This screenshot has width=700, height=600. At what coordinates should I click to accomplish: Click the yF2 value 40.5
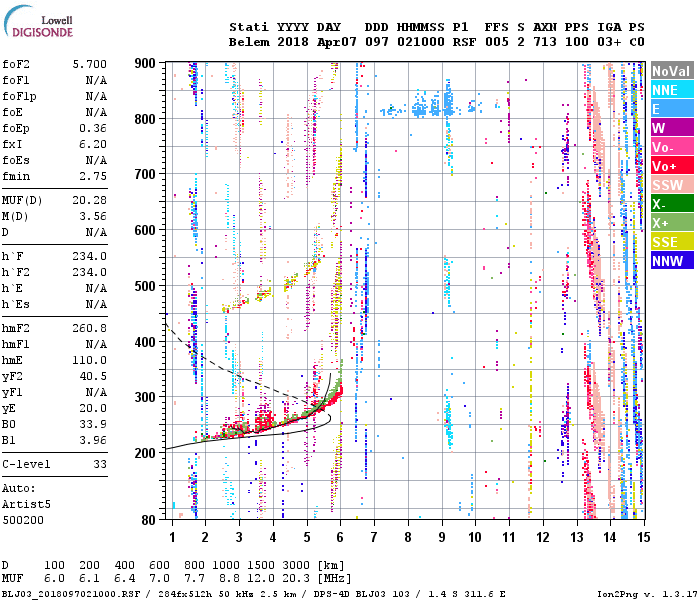point(93,377)
